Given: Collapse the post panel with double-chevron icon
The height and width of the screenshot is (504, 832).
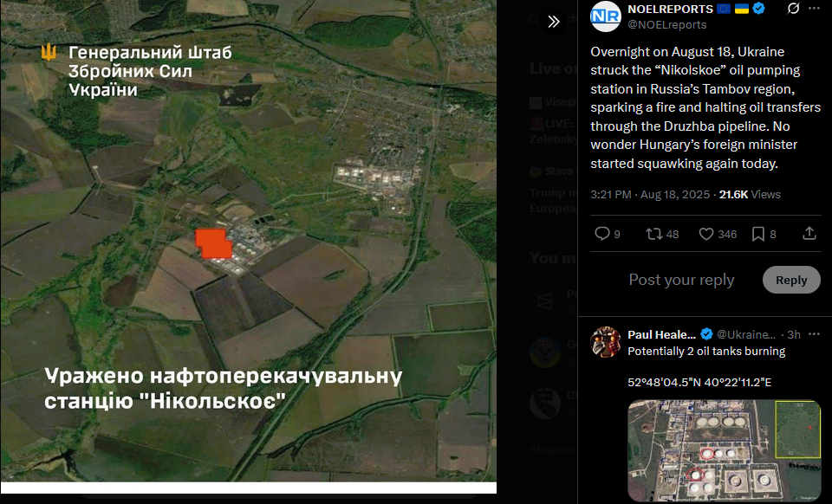Looking at the screenshot, I should [x=554, y=21].
